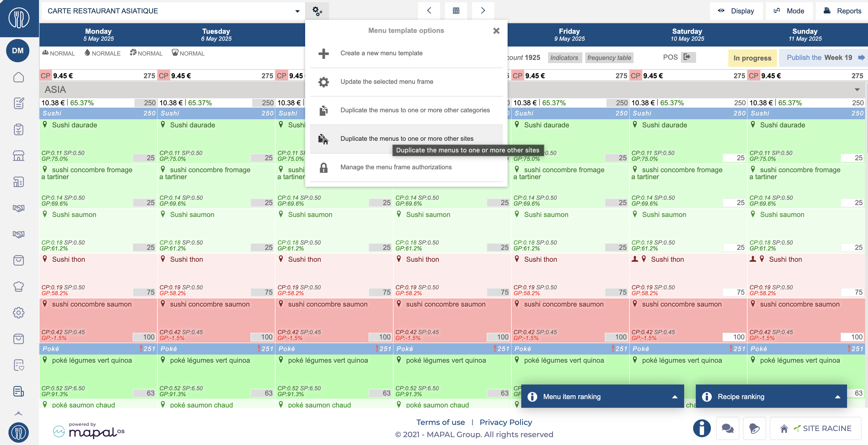868x445 pixels.
Task: Collapse the ASIA category section arrow
Action: [x=857, y=90]
